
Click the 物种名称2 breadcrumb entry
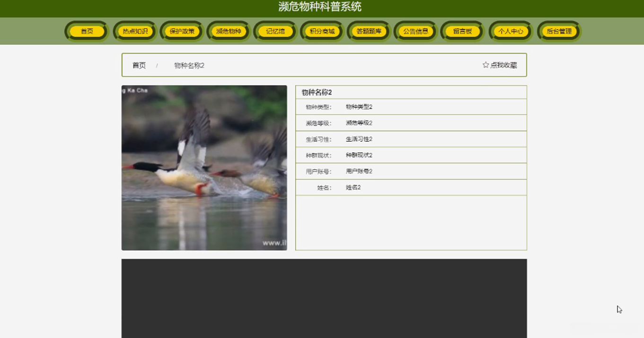pos(189,65)
